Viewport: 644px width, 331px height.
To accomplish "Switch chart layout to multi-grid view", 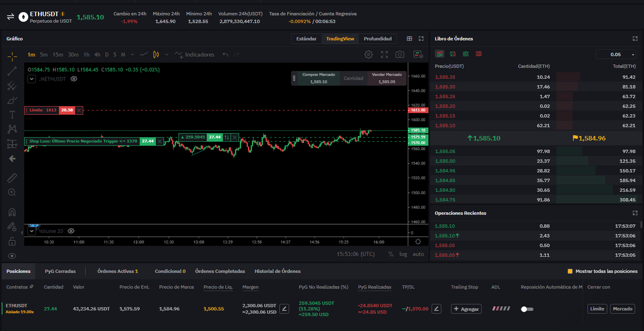I will pyautogui.click(x=409, y=39).
